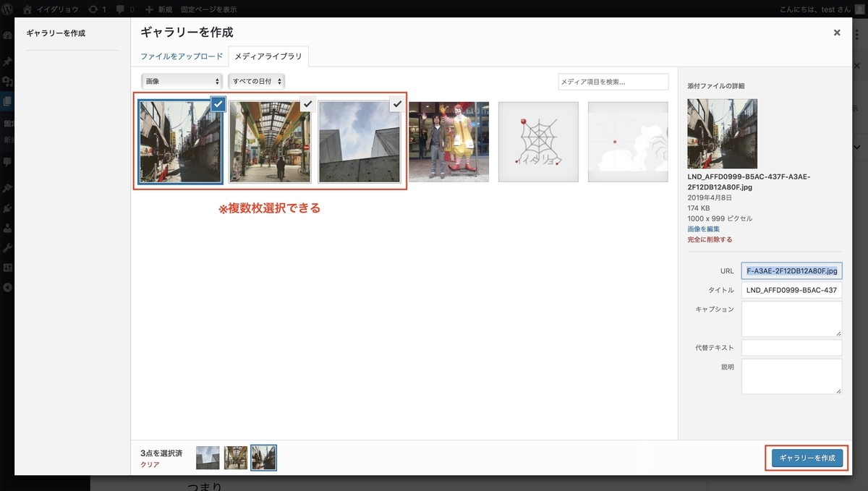Click into the キャプション text area

(x=791, y=319)
